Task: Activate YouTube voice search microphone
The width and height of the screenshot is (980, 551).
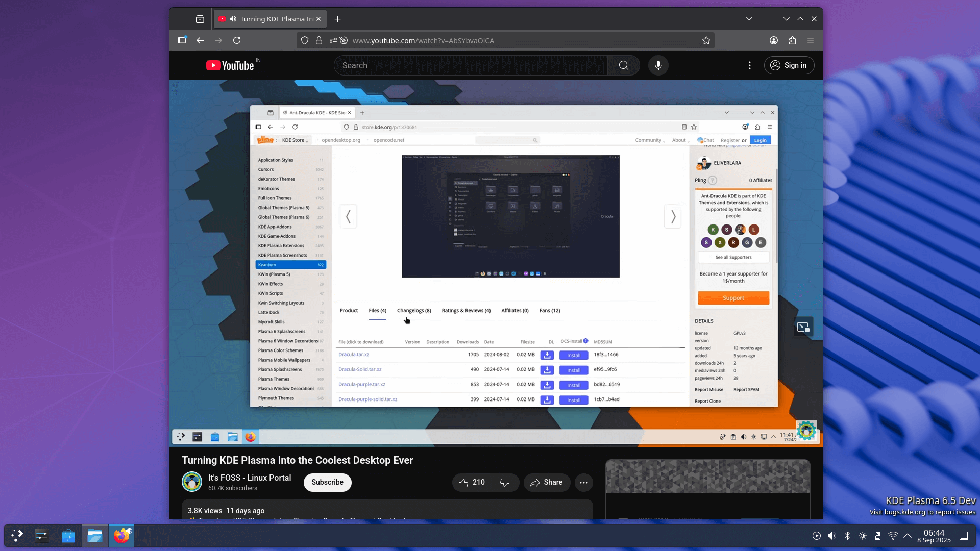Action: (658, 65)
